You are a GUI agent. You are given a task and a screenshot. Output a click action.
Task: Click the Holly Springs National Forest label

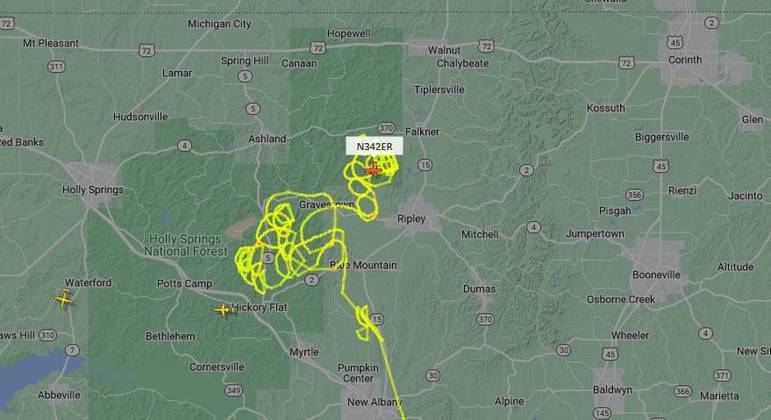click(x=186, y=245)
